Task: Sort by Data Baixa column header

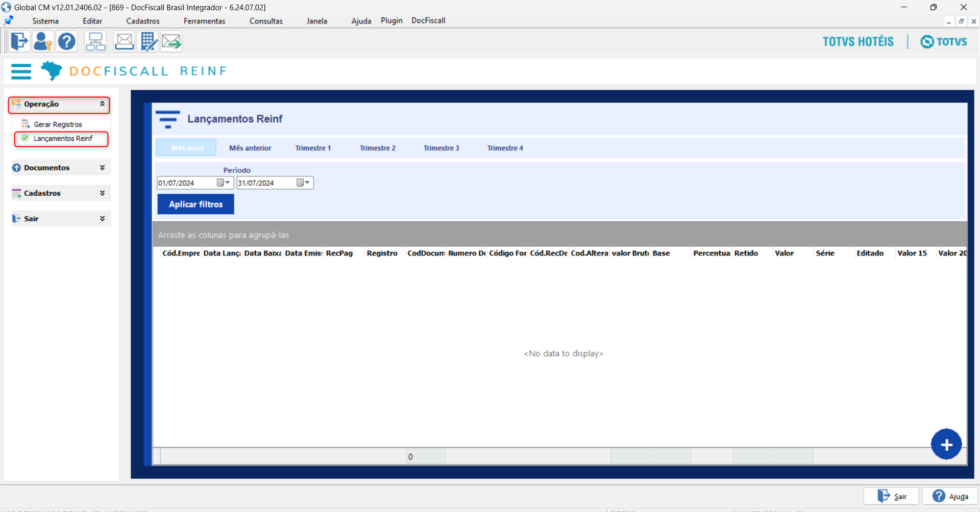Action: (x=262, y=253)
